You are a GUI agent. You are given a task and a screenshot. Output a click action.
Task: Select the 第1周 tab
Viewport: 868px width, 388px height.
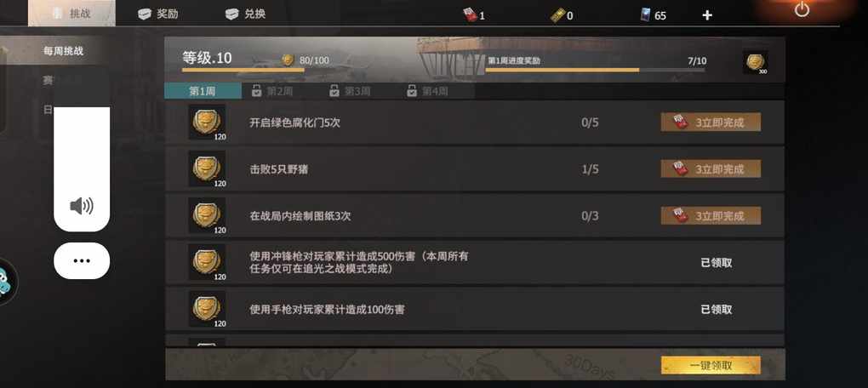coord(203,91)
